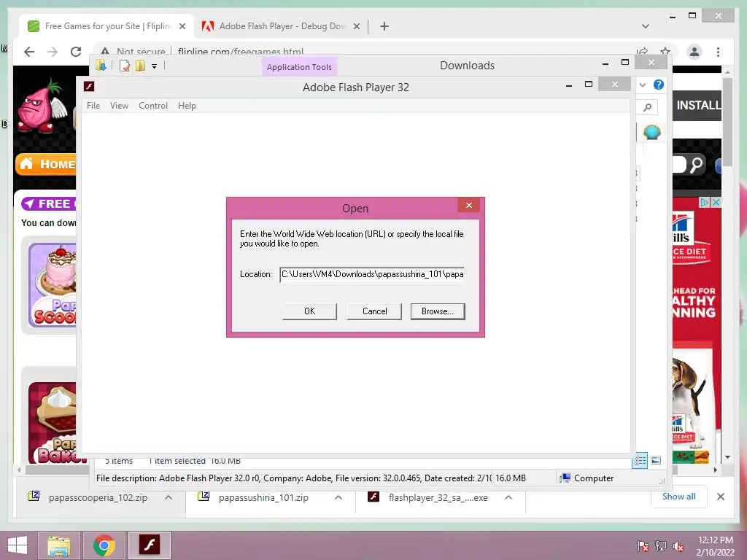747x560 pixels.
Task: Click the Flipline site search magnifier
Action: pyautogui.click(x=696, y=165)
